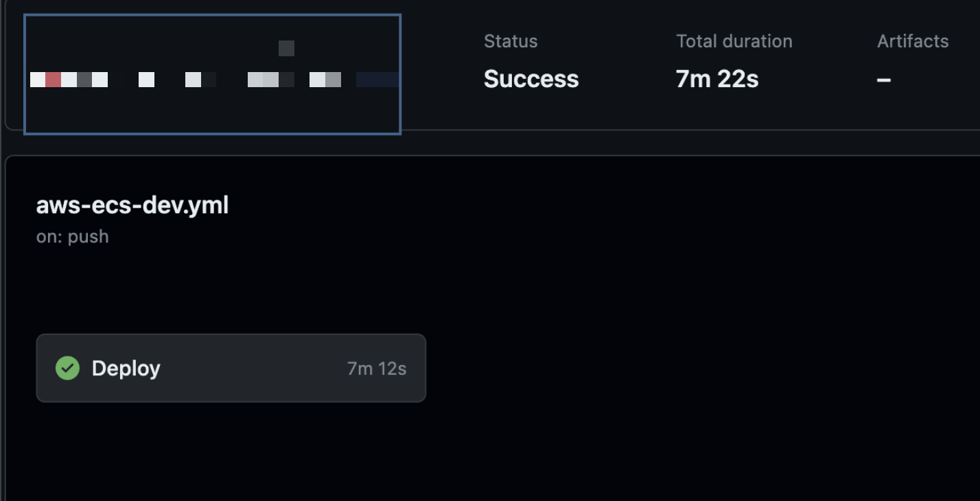Select the aws-ecs-dev.yml workflow file title
Image resolution: width=980 pixels, height=501 pixels.
click(132, 205)
